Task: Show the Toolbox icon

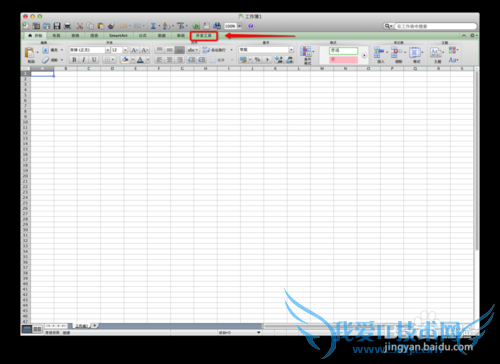Action: [x=206, y=26]
